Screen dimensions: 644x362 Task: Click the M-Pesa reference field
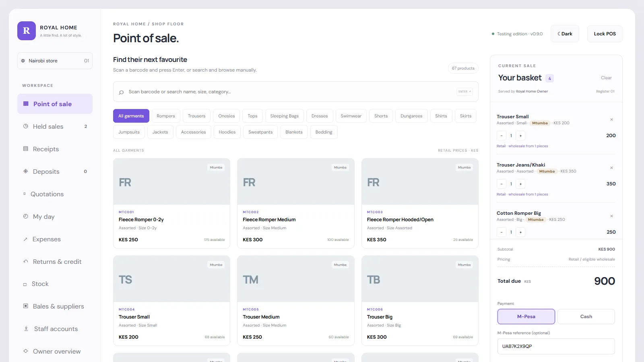[x=556, y=346]
